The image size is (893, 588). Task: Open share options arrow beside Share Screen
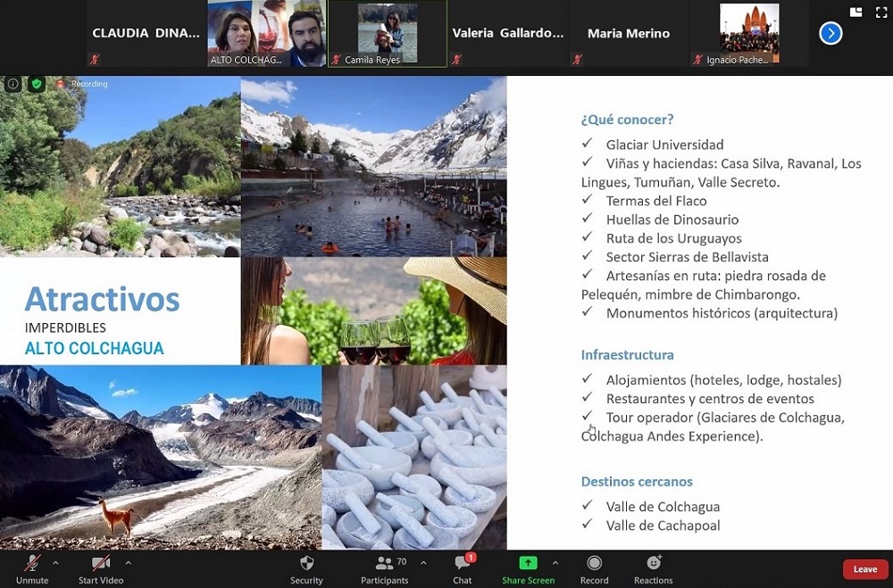click(x=555, y=563)
